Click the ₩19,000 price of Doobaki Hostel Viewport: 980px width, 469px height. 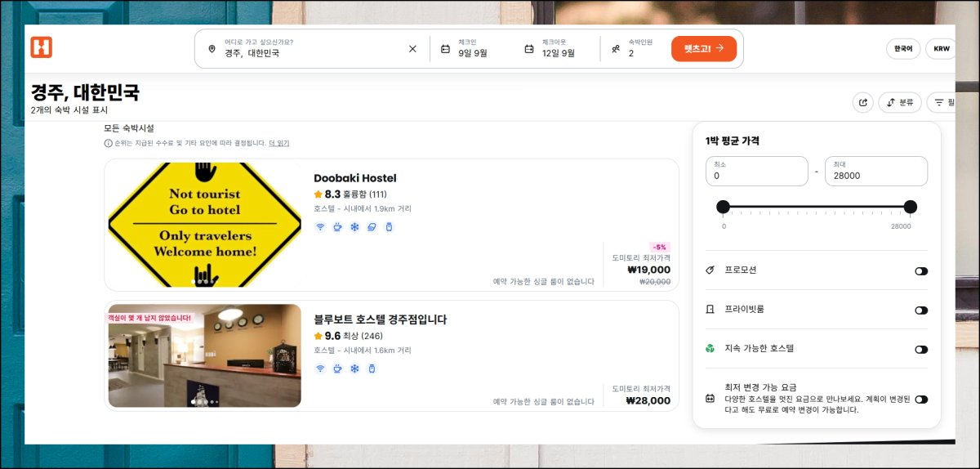648,270
